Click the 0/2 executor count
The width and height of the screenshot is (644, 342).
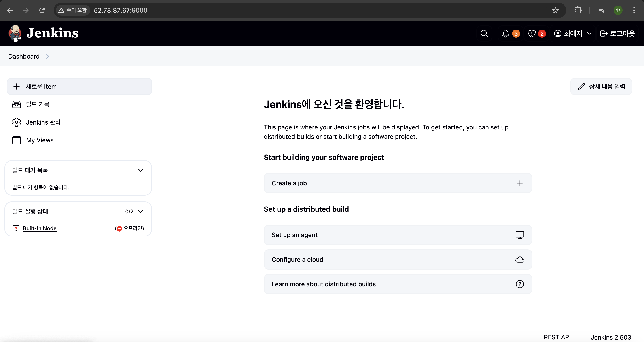129,211
